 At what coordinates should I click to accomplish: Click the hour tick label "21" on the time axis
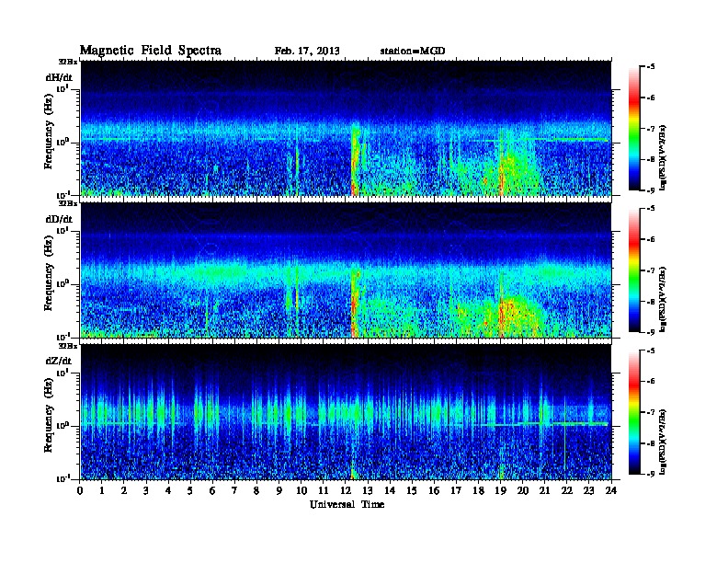pos(544,490)
